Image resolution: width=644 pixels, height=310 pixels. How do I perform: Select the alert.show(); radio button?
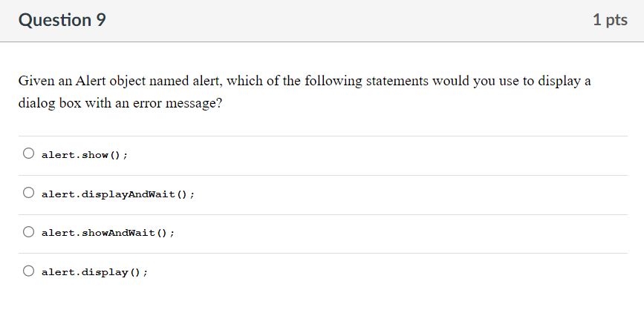click(28, 154)
